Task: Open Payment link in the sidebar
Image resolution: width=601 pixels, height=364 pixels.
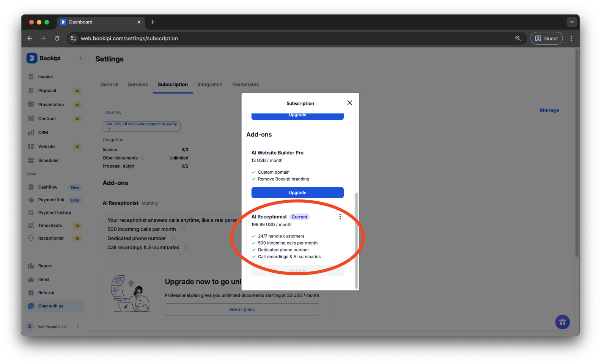Action: pos(55,200)
